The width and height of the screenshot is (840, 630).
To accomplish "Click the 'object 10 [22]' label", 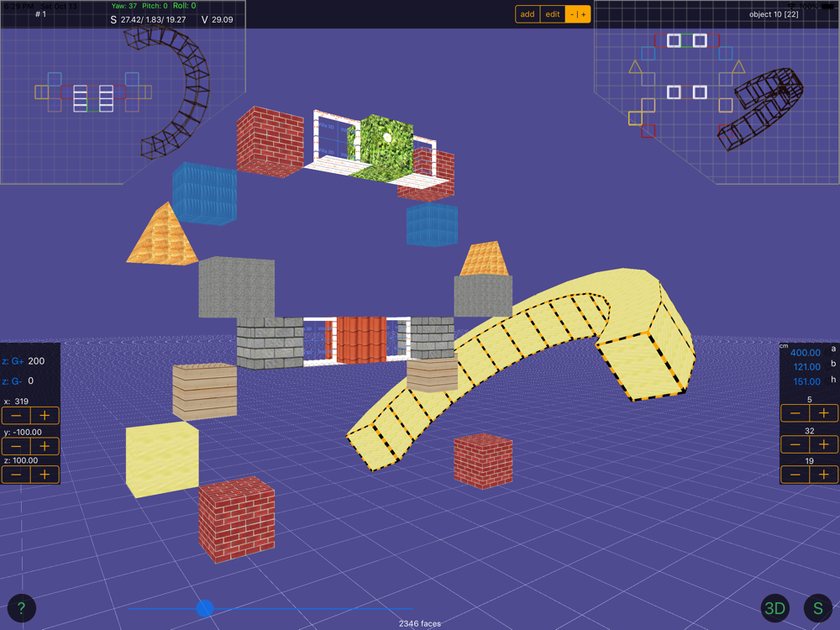I will (x=774, y=14).
